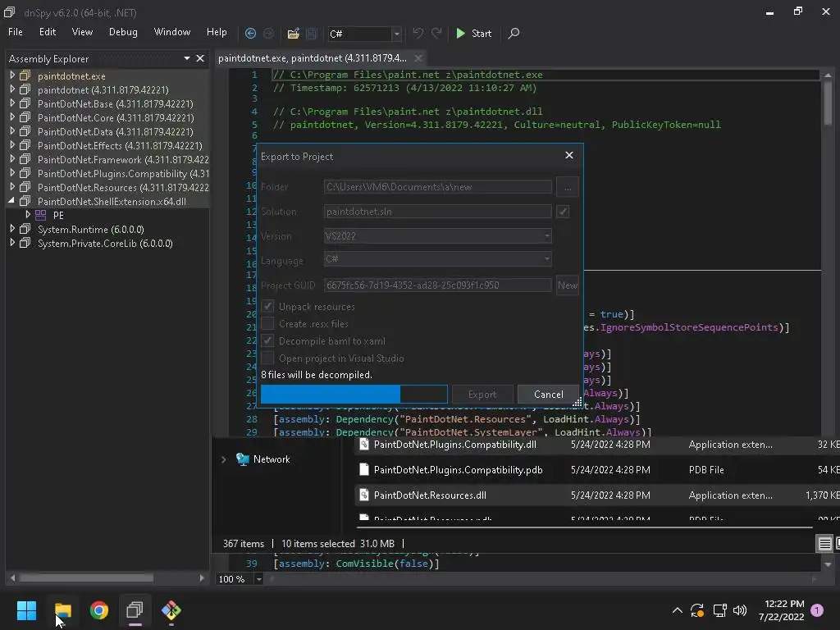This screenshot has width=840, height=630.
Task: Expand the PE tree node
Action: click(x=28, y=215)
